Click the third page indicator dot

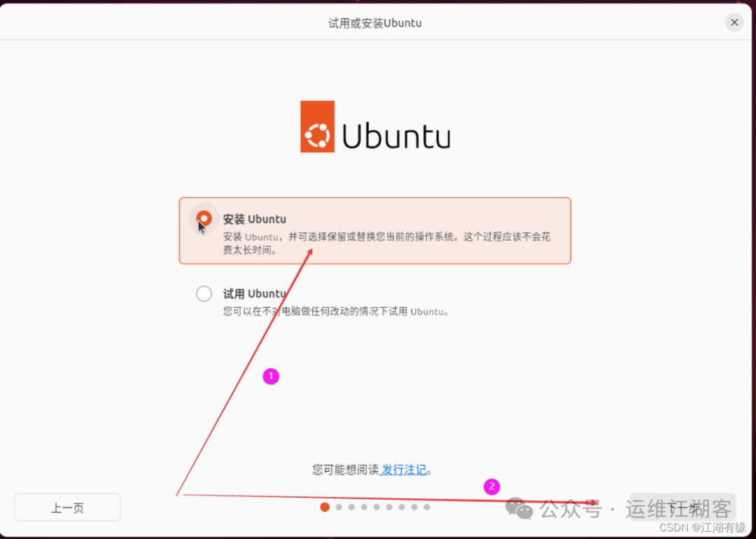coord(351,507)
